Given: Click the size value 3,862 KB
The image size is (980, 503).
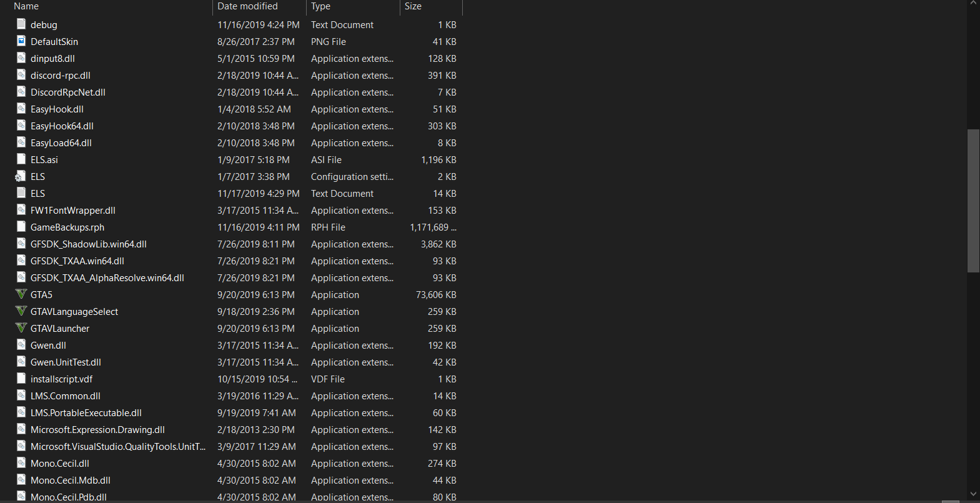Looking at the screenshot, I should 438,244.
